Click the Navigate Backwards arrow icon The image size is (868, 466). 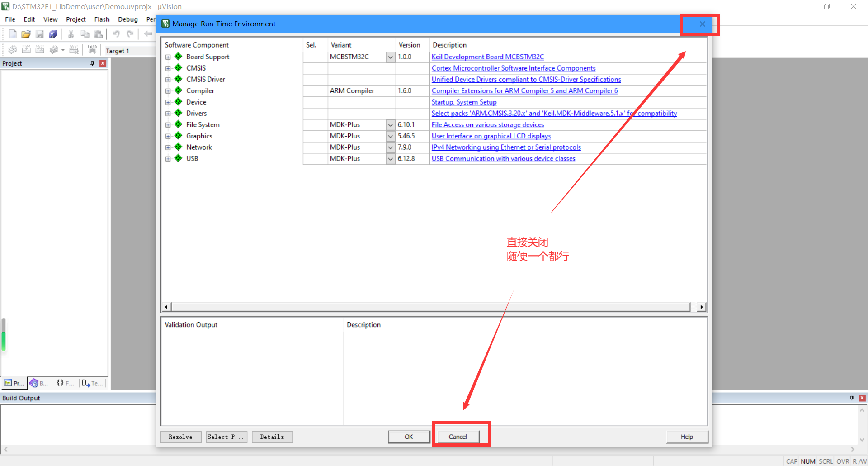click(x=148, y=34)
